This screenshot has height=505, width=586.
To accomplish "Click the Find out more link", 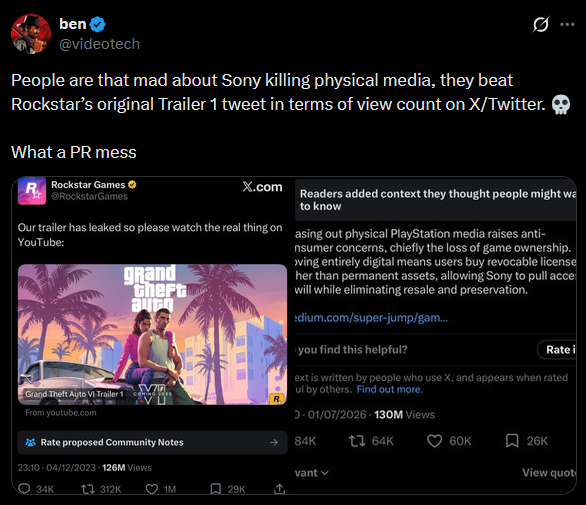I will coord(389,389).
